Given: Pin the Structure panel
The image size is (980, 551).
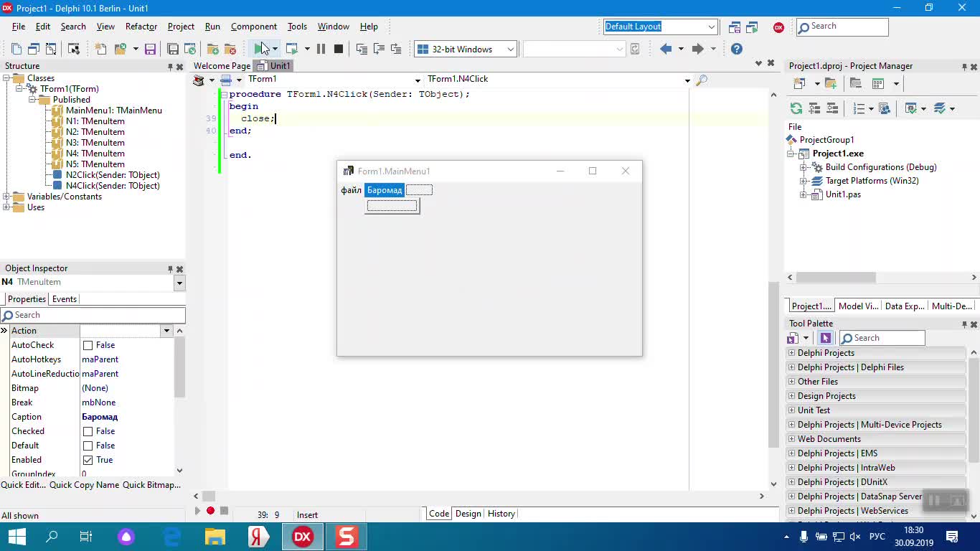Looking at the screenshot, I should 170,67.
